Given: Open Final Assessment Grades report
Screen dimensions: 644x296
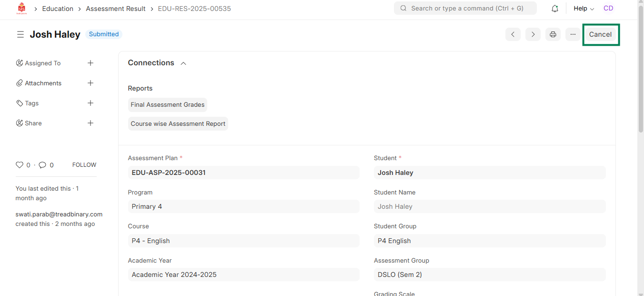Looking at the screenshot, I should [168, 105].
